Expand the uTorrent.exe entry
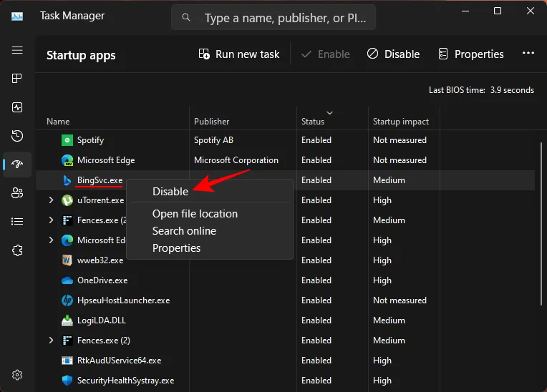Image resolution: width=547 pixels, height=392 pixels. (51, 200)
